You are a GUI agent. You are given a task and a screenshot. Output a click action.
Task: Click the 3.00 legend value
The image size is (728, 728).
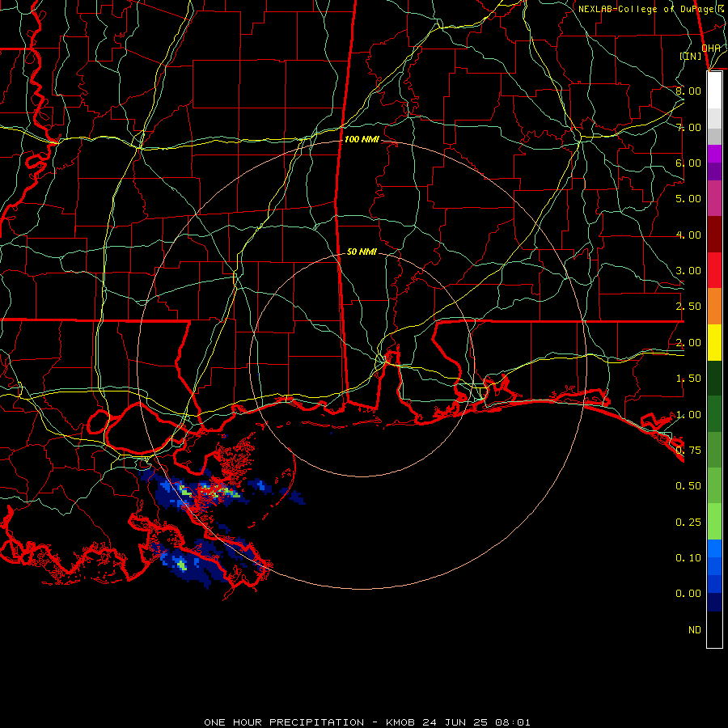pos(688,271)
